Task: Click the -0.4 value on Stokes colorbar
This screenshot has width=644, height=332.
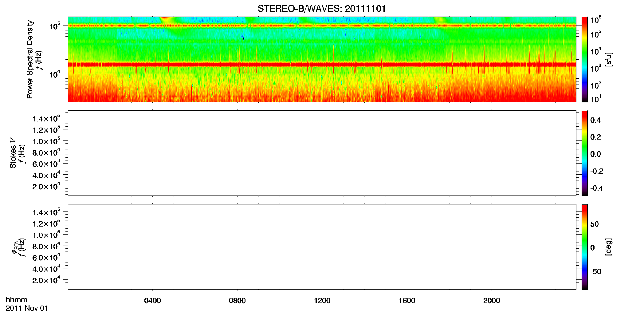Action: (597, 188)
